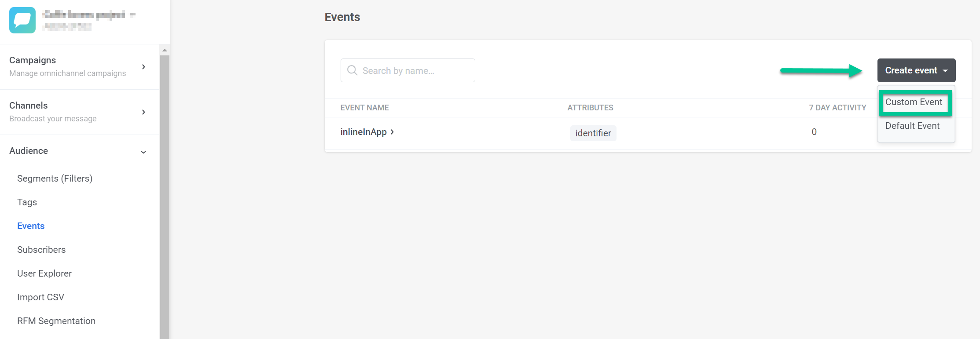
Task: Click the chat bubble app logo
Action: point(22,20)
